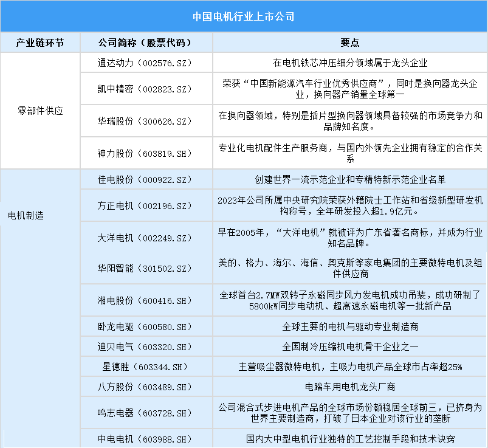Select the 华瑞股份 (300626.SZ) cell
This screenshot has height=448, width=488.
[145, 121]
